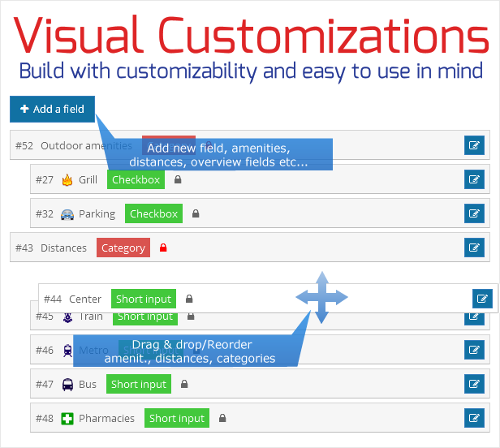Click the Short input tag on Pharmacies
Screen dimensions: 500x448
tap(177, 418)
